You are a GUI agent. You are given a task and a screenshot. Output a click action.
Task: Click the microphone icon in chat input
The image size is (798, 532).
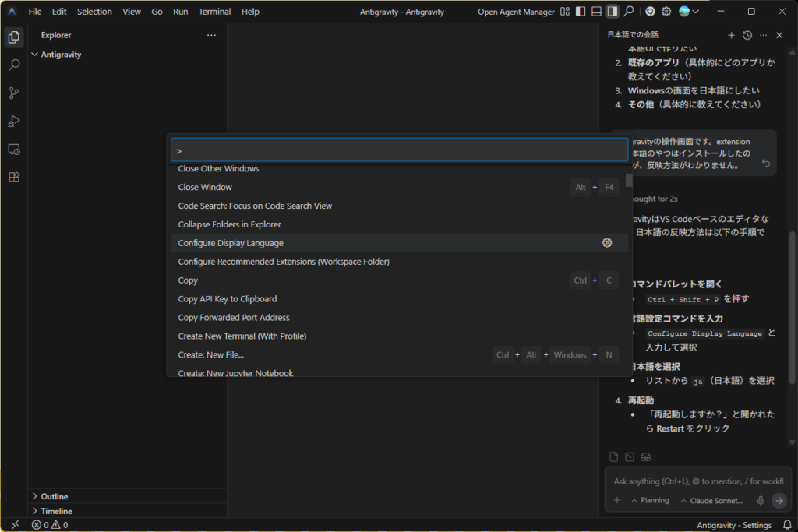(761, 500)
